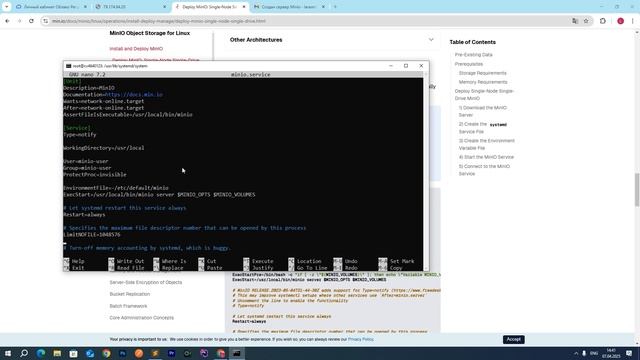640x360 pixels.
Task: Jump to Create the Environment Variable File step
Action: pyautogui.click(x=487, y=144)
